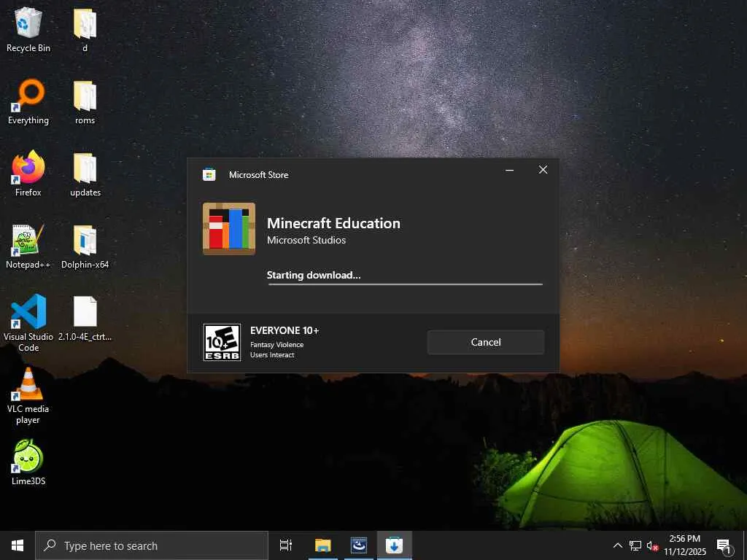Open the notification center icon
This screenshot has height=560, width=747.
point(724,545)
